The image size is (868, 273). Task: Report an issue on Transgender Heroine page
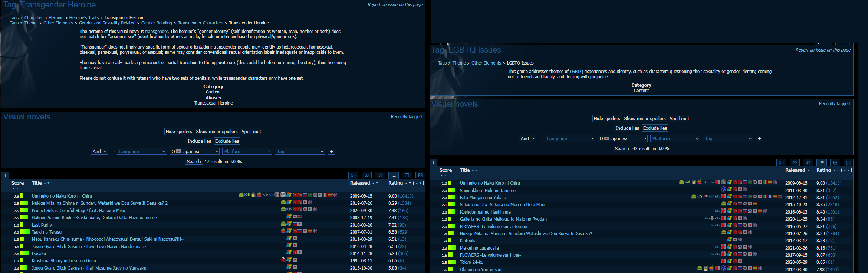coord(395,5)
